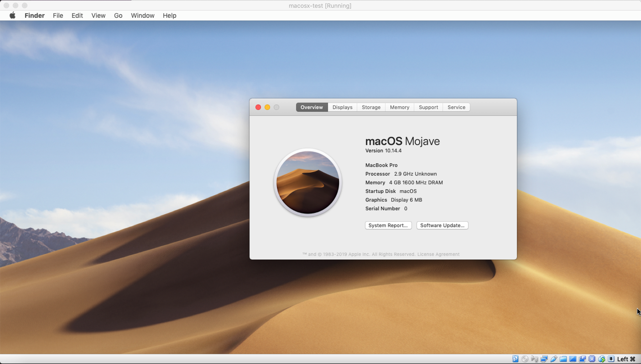
Task: Click the optical disc drive status icon
Action: pos(525,359)
